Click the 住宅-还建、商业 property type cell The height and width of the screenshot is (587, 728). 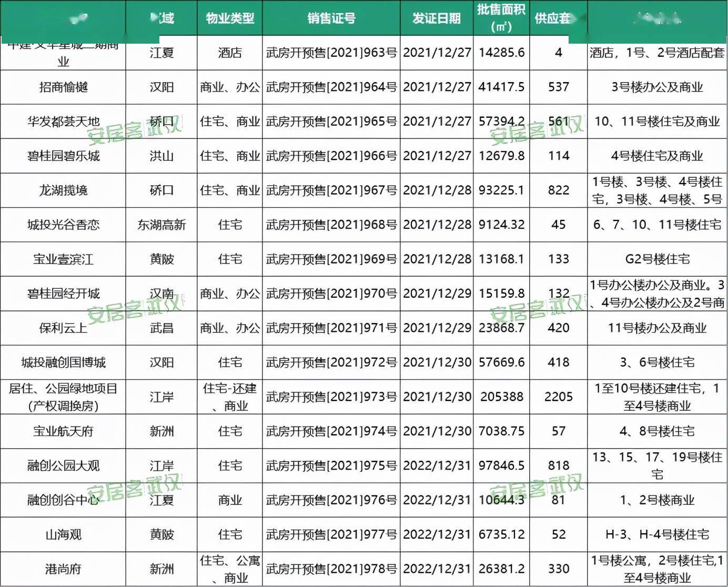[230, 397]
